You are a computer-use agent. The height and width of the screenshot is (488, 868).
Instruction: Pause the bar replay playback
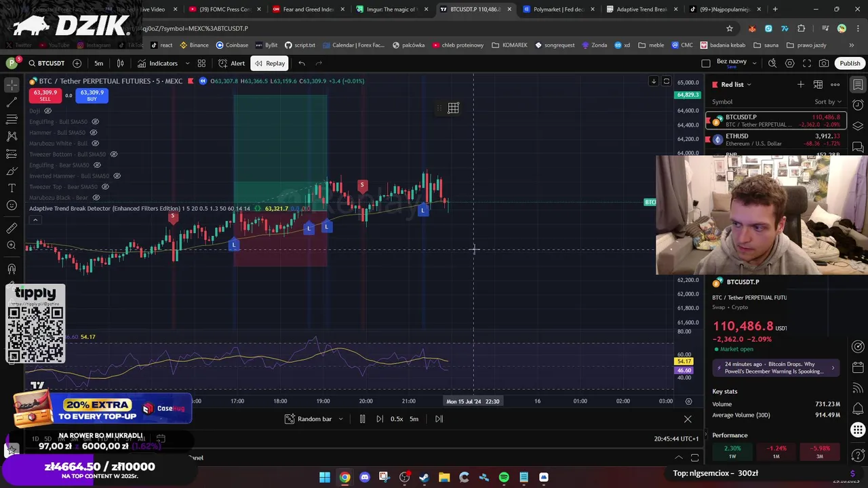(x=362, y=419)
